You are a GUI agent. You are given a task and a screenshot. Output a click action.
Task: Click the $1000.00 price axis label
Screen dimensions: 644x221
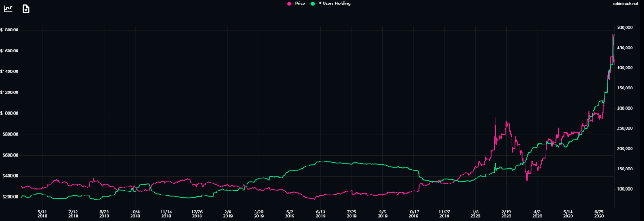[x=9, y=114]
